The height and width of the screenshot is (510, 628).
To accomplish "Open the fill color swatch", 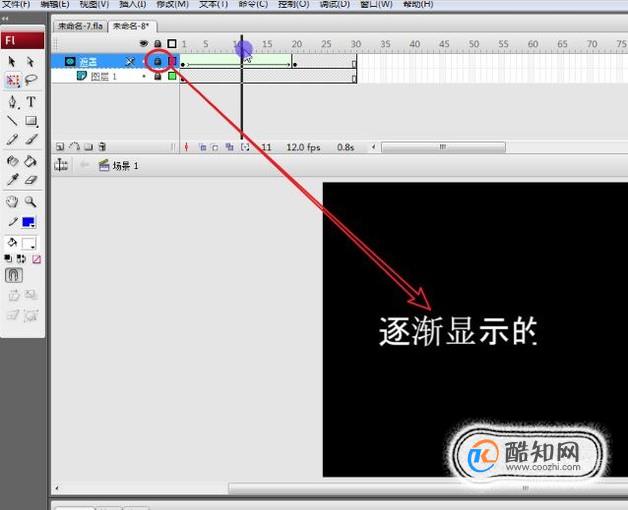I will coord(29,243).
